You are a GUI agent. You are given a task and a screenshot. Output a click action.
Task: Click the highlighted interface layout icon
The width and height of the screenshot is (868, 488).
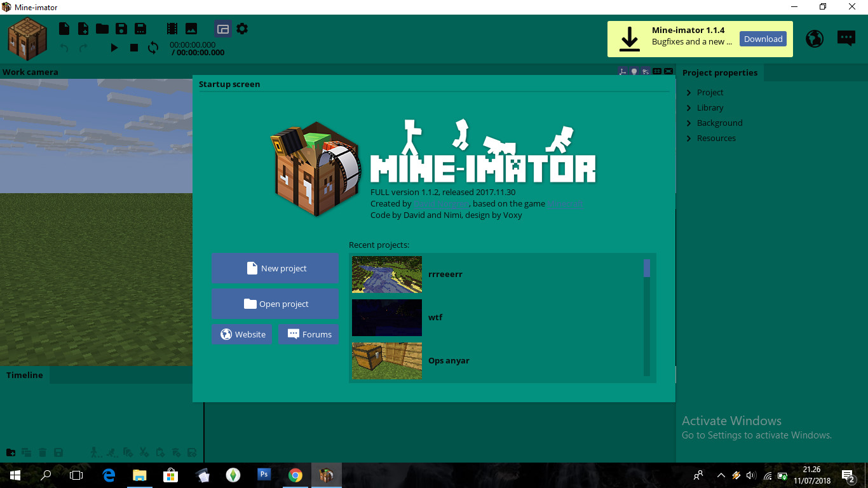coord(223,29)
